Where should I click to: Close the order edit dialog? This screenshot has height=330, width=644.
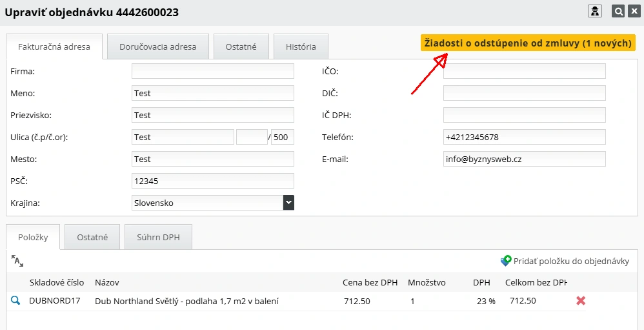[x=634, y=11]
